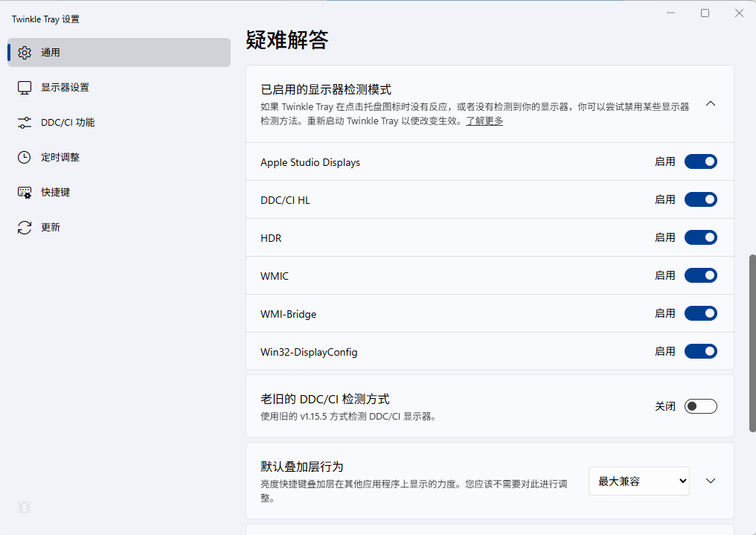
Task: Click the sliders icon for DDC/CI 功能
Action: point(25,123)
